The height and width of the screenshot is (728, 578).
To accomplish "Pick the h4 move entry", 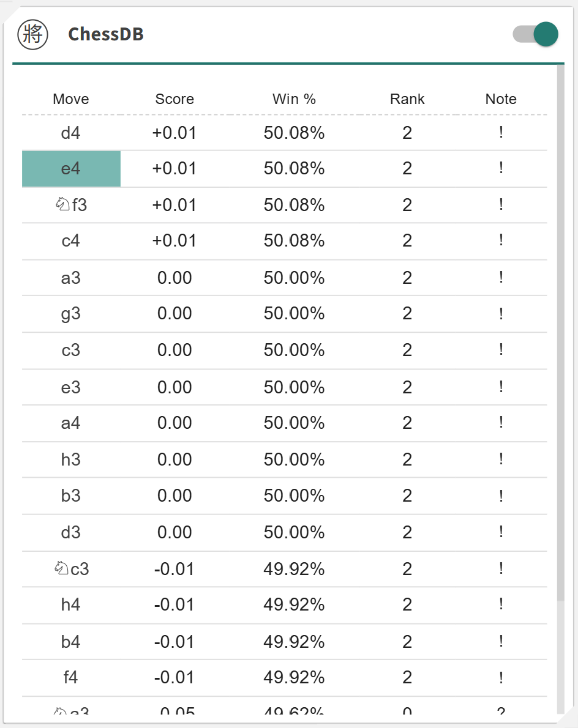I will point(71,605).
